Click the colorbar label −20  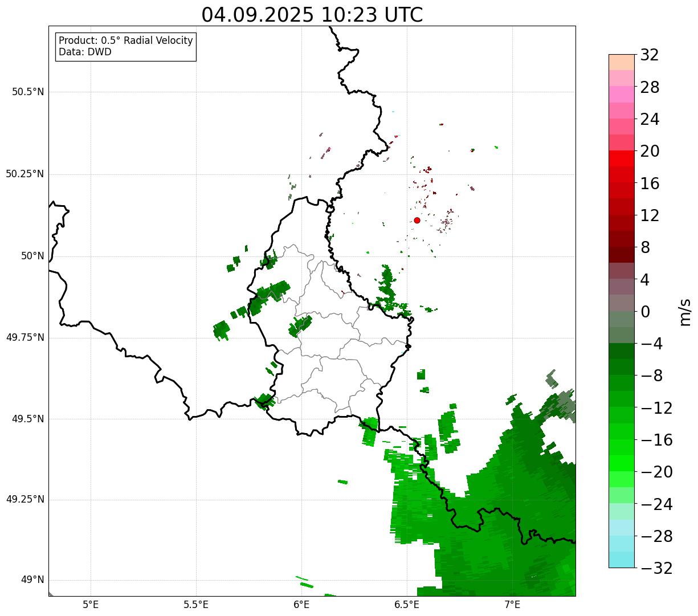[x=656, y=472]
